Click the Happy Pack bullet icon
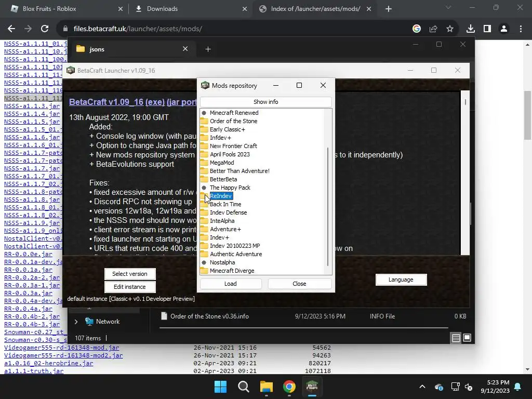The width and height of the screenshot is (532, 399). point(204,188)
